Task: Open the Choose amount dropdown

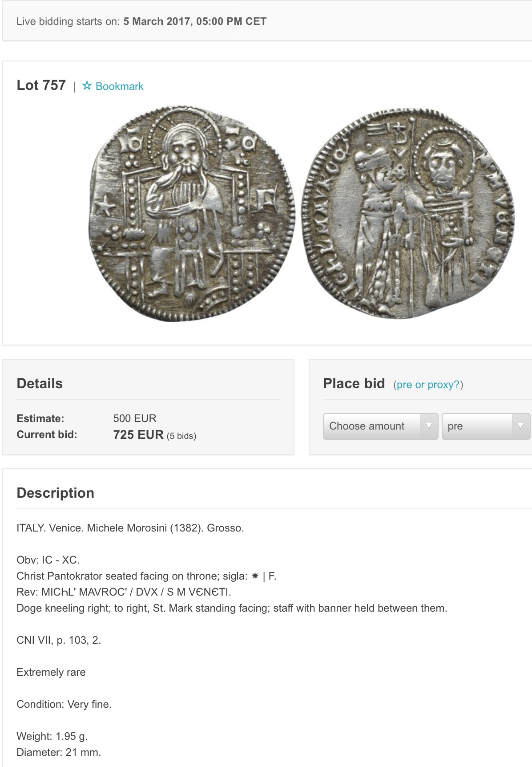Action: (x=380, y=426)
